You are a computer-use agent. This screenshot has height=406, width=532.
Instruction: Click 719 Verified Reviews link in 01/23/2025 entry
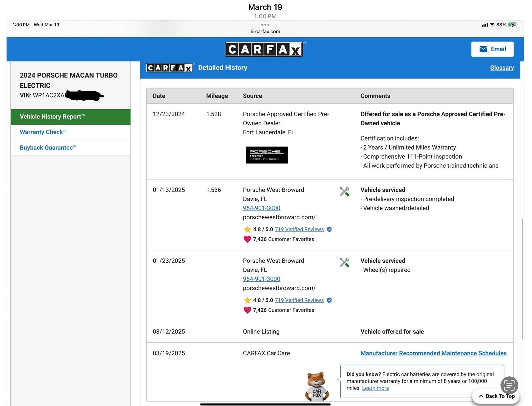point(299,300)
